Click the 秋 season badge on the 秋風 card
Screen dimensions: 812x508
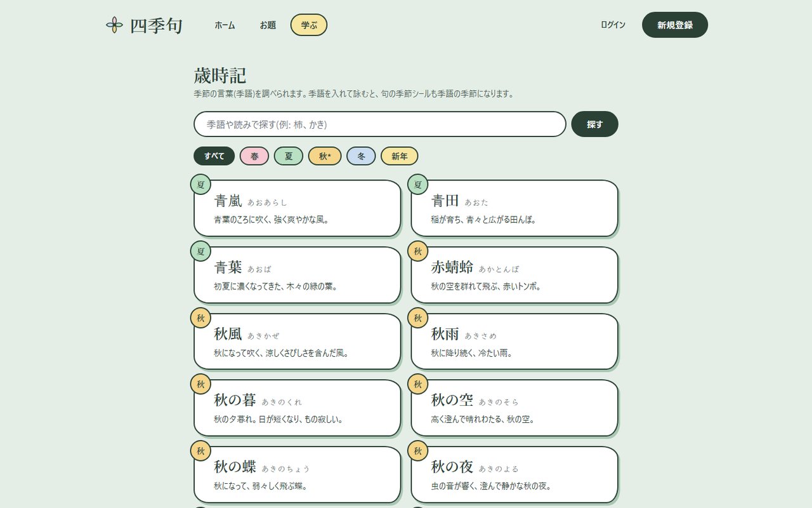[x=201, y=318]
